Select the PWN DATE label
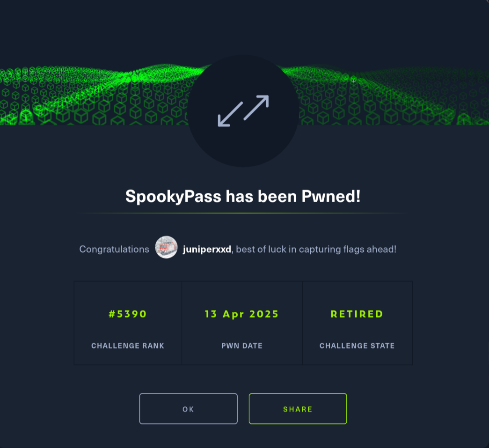The height and width of the screenshot is (448, 489). pyautogui.click(x=242, y=345)
